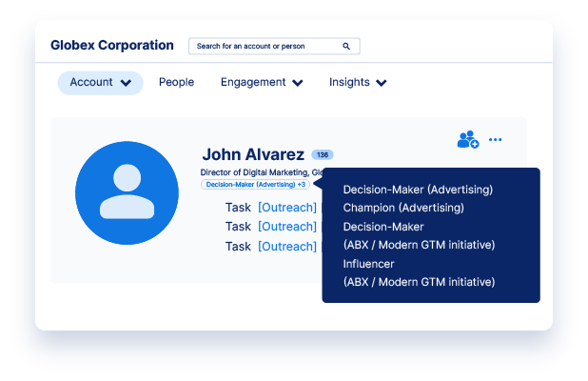
Task: Open the third Task Outreach link
Action: point(287,247)
